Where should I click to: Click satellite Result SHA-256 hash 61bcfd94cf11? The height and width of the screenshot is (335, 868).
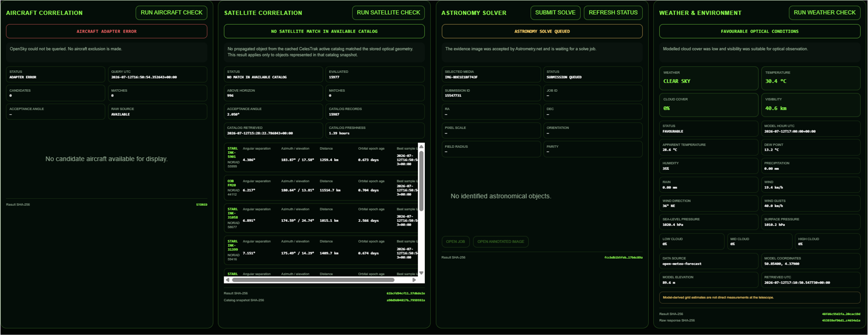pyautogui.click(x=405, y=293)
